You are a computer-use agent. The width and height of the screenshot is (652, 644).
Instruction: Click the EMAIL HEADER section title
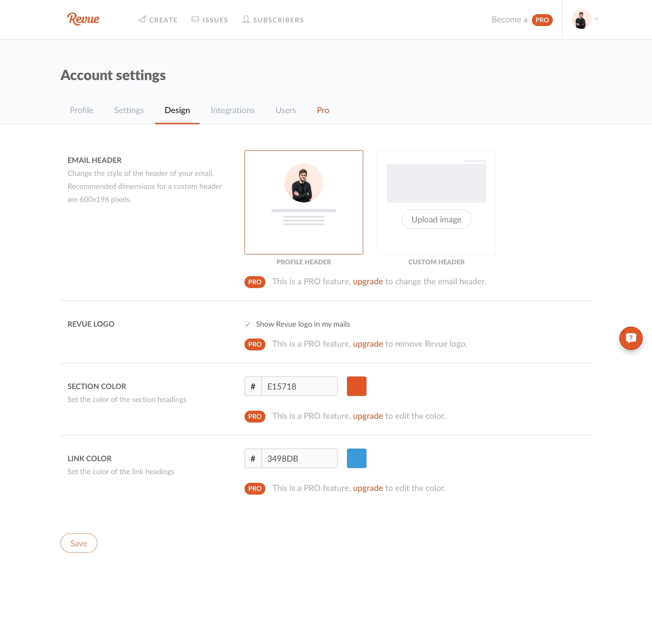click(95, 160)
